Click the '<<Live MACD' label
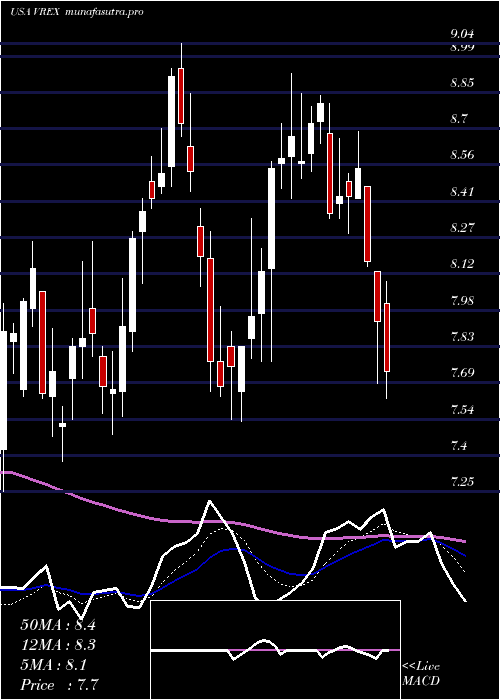 click(421, 674)
